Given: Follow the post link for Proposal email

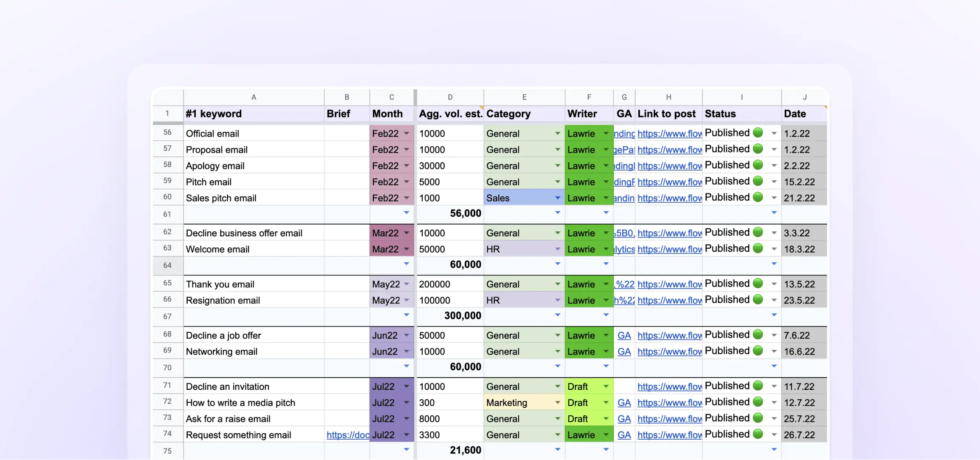Looking at the screenshot, I should tap(669, 149).
